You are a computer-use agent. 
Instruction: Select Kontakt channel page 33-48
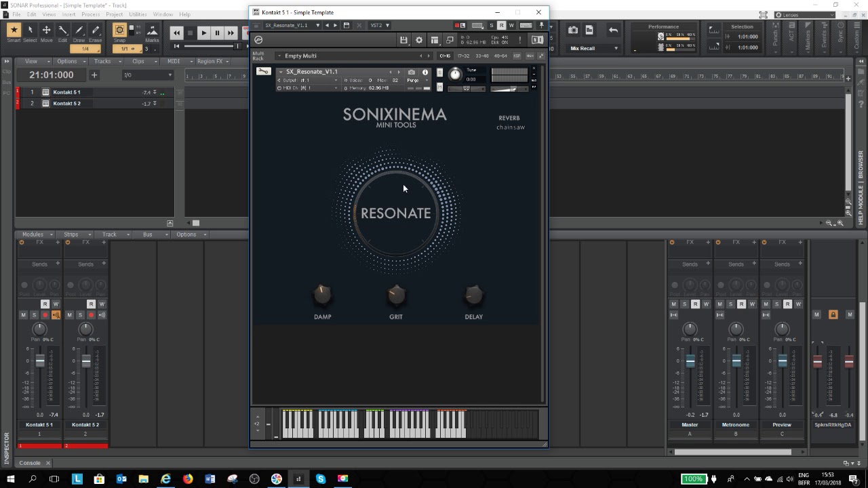[x=481, y=56]
